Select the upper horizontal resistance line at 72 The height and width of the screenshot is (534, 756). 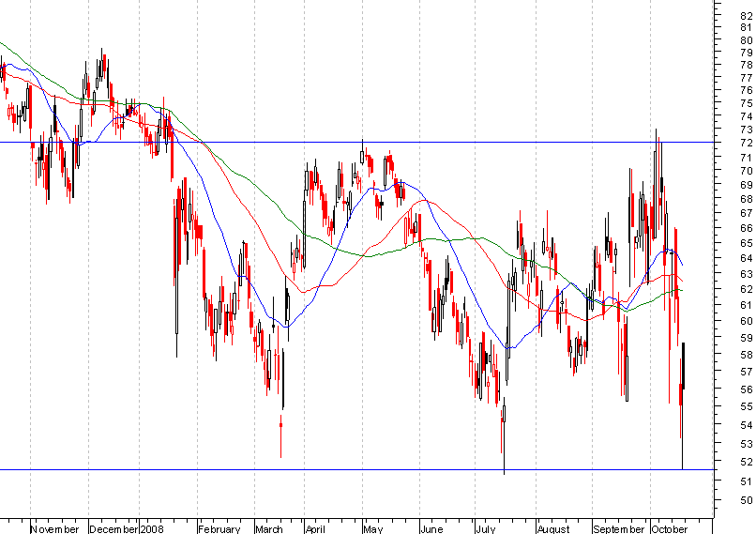[x=356, y=143]
